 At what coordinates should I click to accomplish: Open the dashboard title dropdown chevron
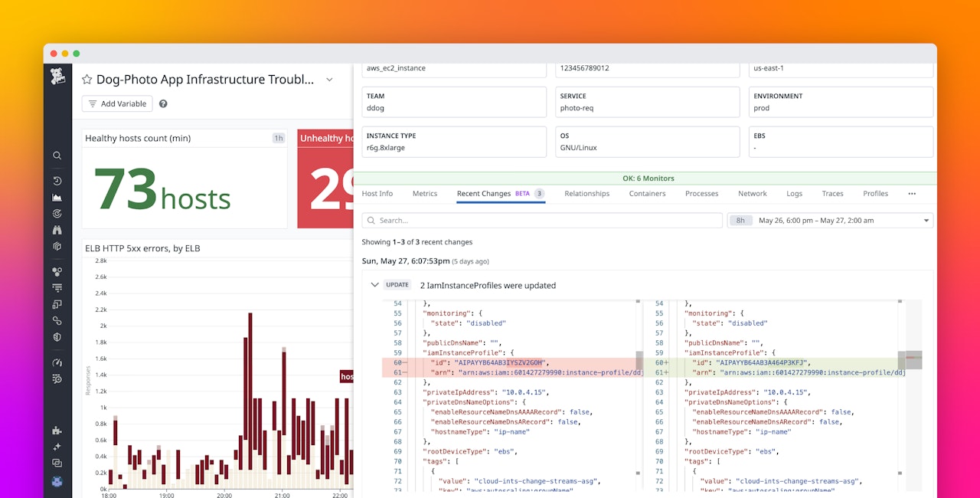point(329,79)
